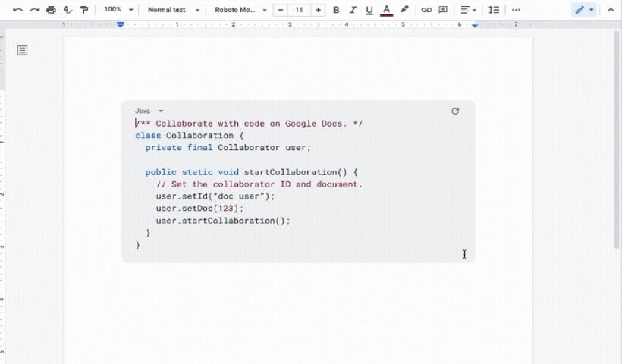The width and height of the screenshot is (622, 364).
Task: Toggle Italic formatting
Action: point(353,10)
